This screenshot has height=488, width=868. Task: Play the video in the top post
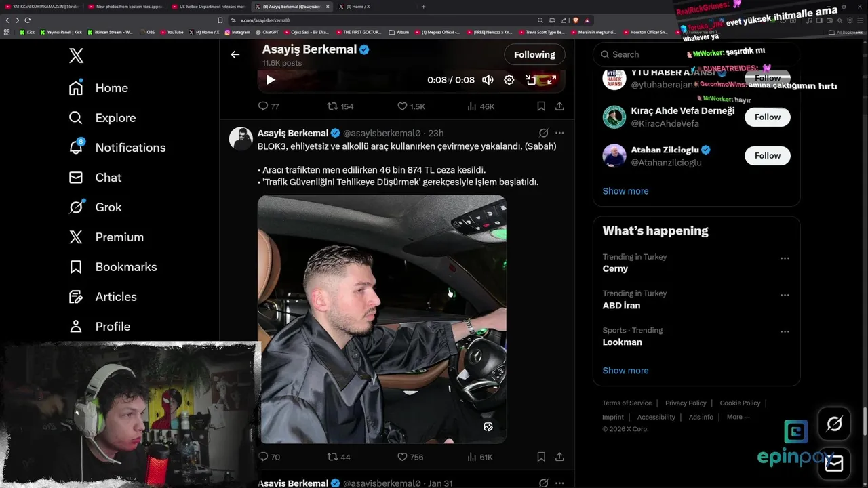270,80
